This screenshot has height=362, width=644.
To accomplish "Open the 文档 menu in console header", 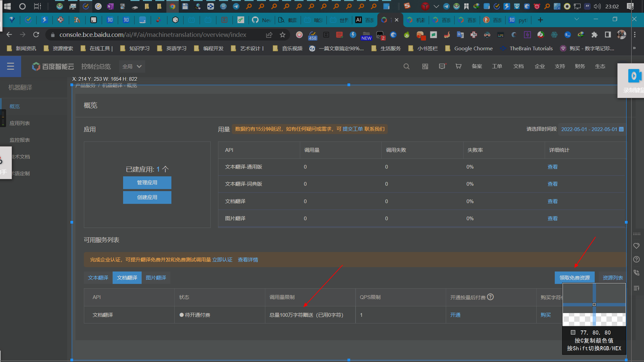I will (x=518, y=66).
